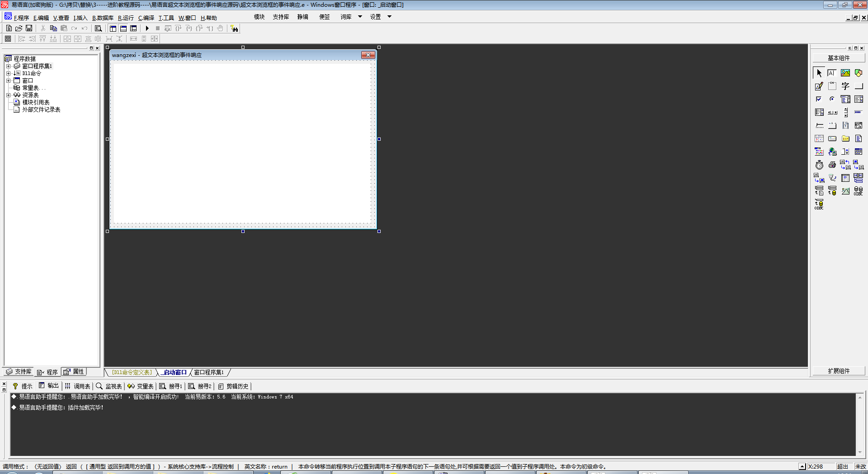
Task: Open the H.帮助 menu
Action: tap(209, 18)
